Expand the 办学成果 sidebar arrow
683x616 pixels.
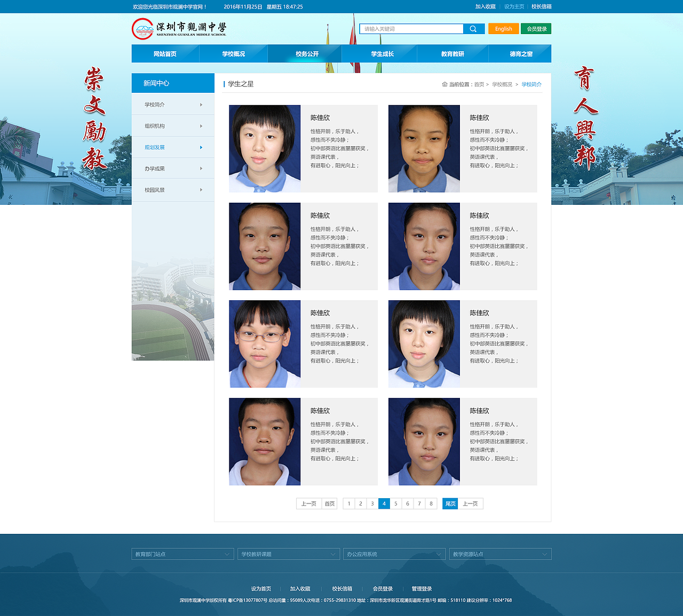pyautogui.click(x=201, y=169)
